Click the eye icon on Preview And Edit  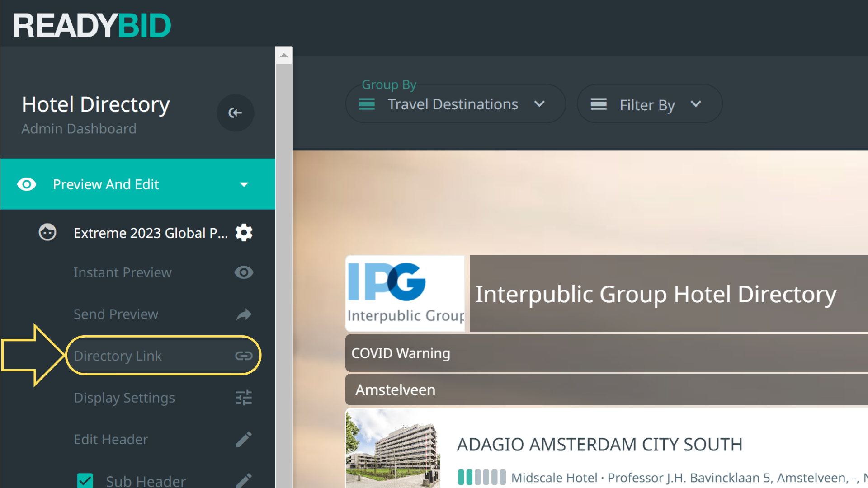(x=27, y=184)
